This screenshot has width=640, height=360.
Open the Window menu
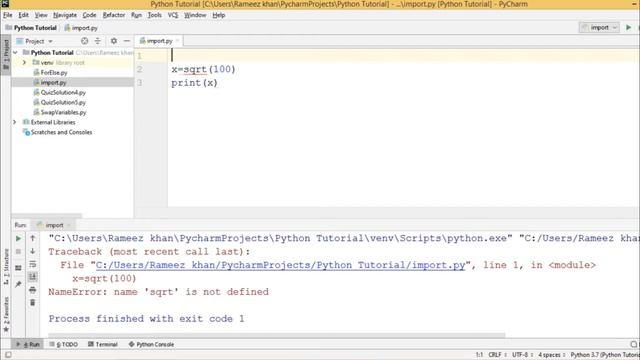coord(195,15)
